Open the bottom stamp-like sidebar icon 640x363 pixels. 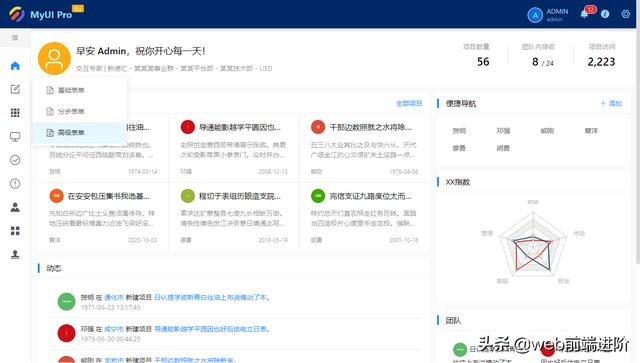click(15, 254)
